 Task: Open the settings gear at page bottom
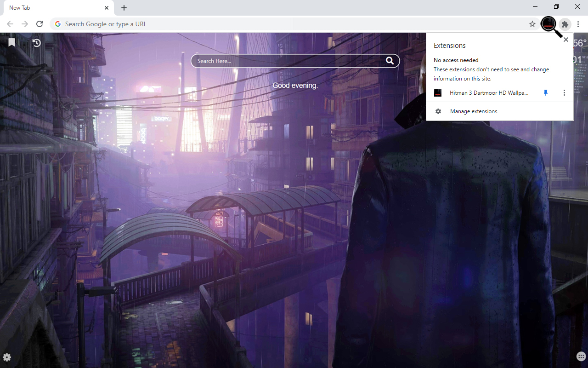pos(7,357)
